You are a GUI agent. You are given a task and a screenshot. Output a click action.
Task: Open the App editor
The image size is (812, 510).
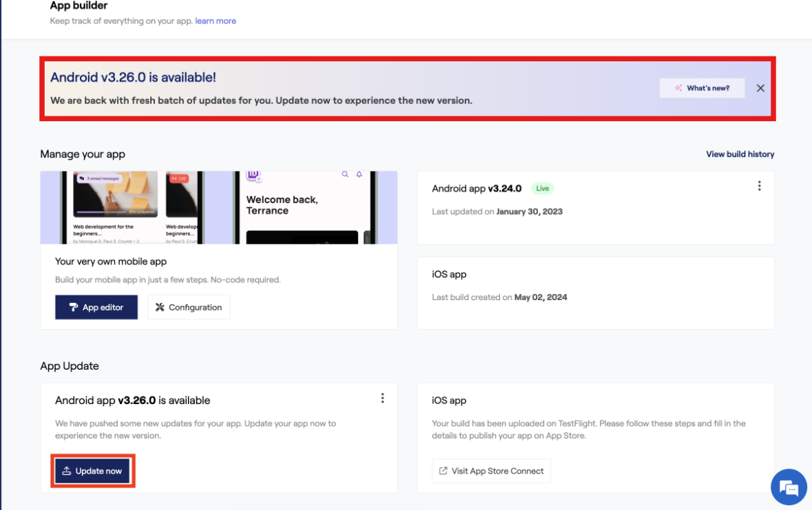(x=96, y=308)
